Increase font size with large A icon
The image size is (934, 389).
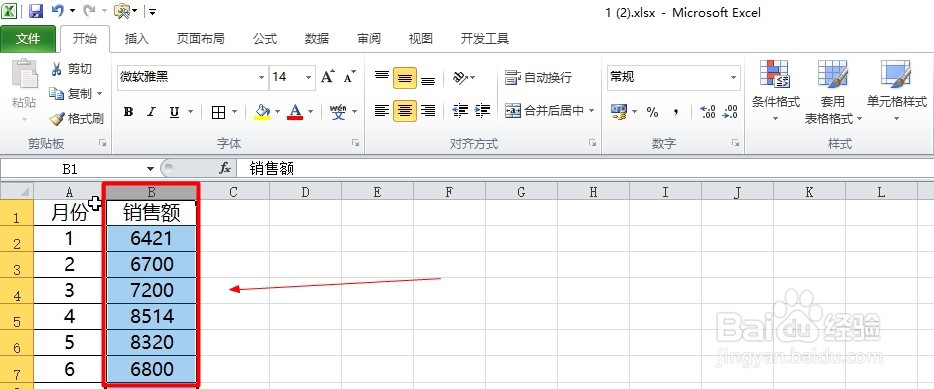pos(328,77)
